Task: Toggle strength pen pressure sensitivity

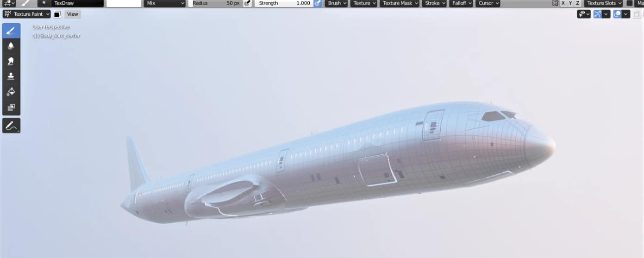Action: pyautogui.click(x=318, y=3)
